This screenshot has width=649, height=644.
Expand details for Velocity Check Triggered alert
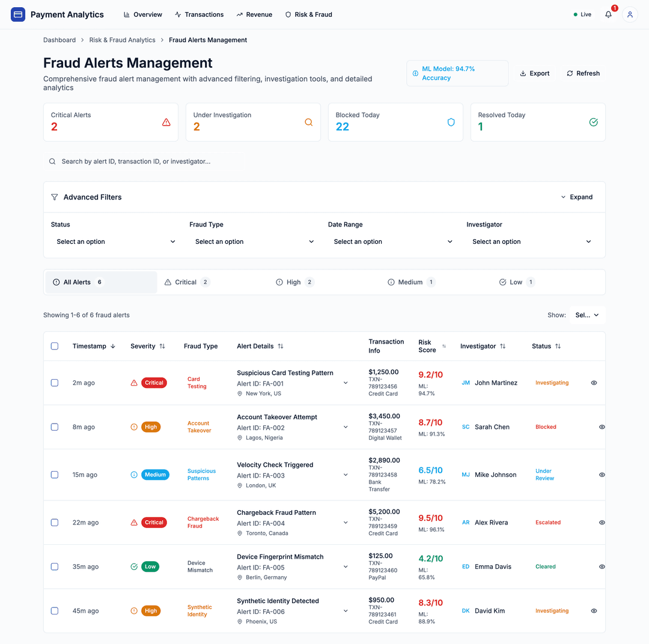click(346, 475)
